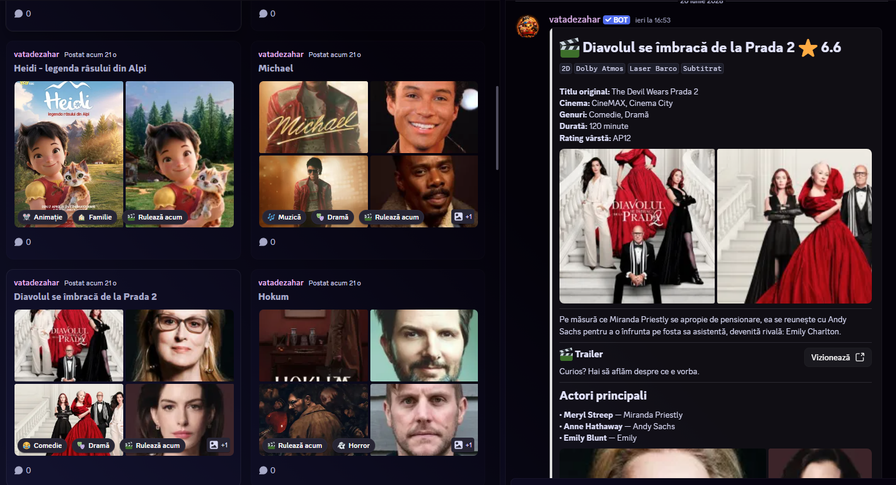
Task: Click the comment bubble icon under the Prada 2 post
Action: coord(19,470)
